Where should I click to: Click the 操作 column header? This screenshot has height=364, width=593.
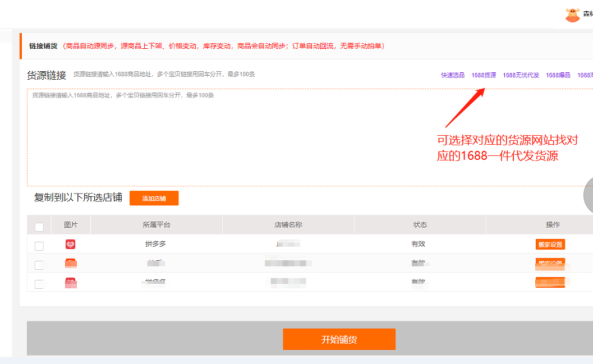[x=553, y=225]
